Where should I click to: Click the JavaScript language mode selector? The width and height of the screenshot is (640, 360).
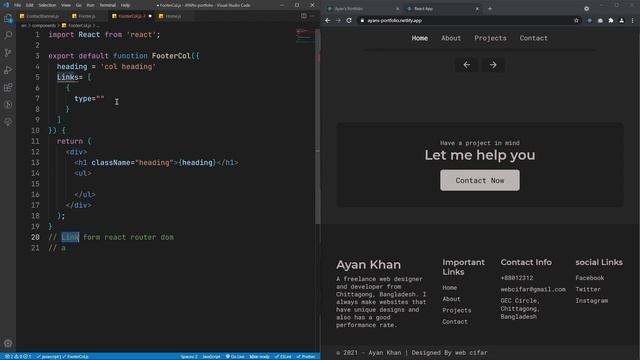pos(211,357)
